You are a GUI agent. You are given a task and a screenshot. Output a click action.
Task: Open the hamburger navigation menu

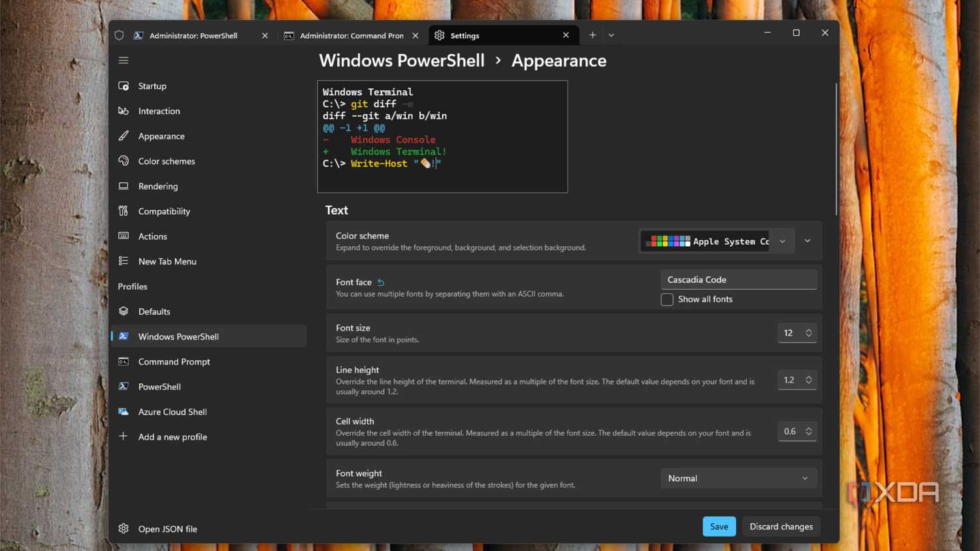[x=123, y=60]
